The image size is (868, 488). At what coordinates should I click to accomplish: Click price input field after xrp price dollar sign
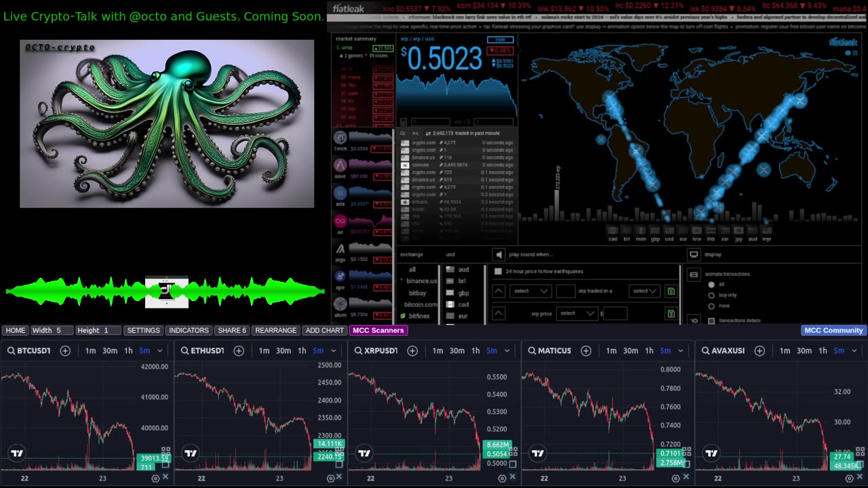coord(615,314)
